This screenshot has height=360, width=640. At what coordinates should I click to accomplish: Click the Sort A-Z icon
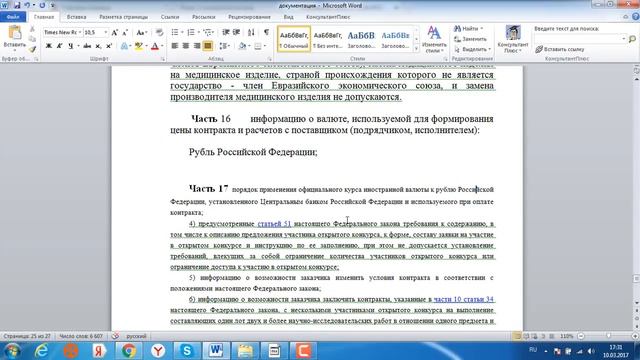tap(251, 32)
